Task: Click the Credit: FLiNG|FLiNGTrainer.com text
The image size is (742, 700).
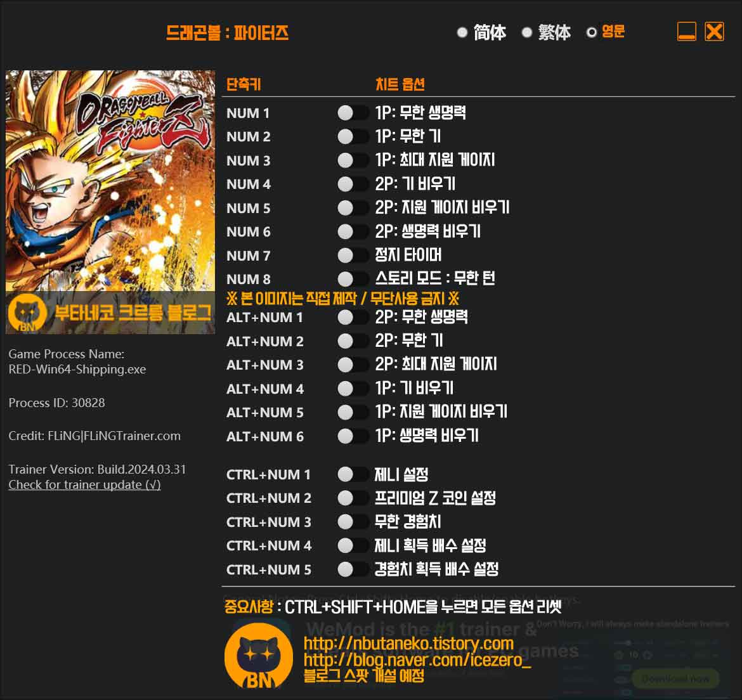Action: 94,436
